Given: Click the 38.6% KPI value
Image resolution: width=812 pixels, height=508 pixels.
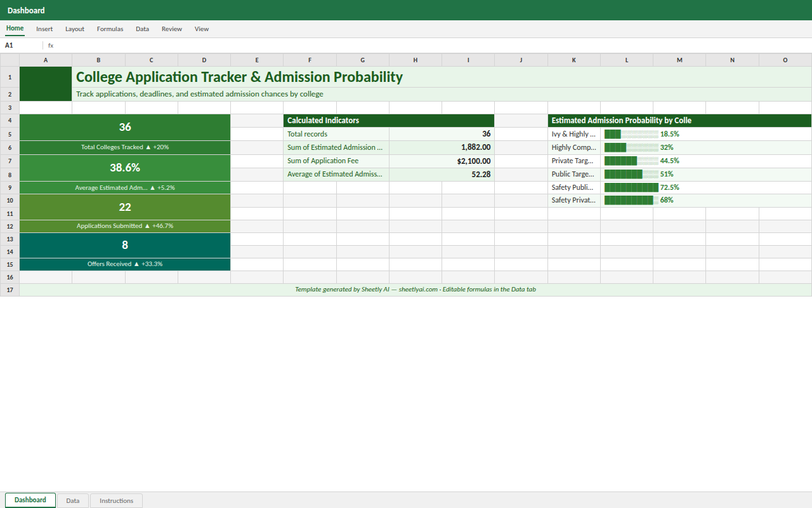Looking at the screenshot, I should 125,168.
